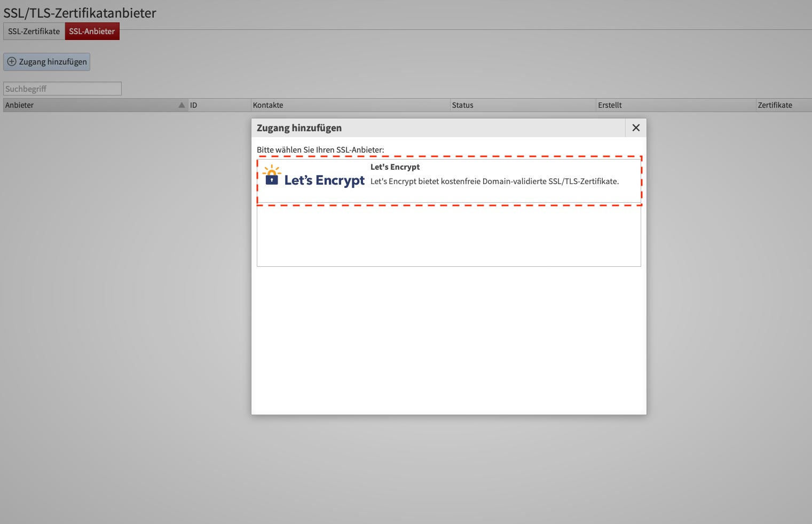The image size is (812, 524).
Task: Click the sort arrow in Anbieter column
Action: (182, 105)
